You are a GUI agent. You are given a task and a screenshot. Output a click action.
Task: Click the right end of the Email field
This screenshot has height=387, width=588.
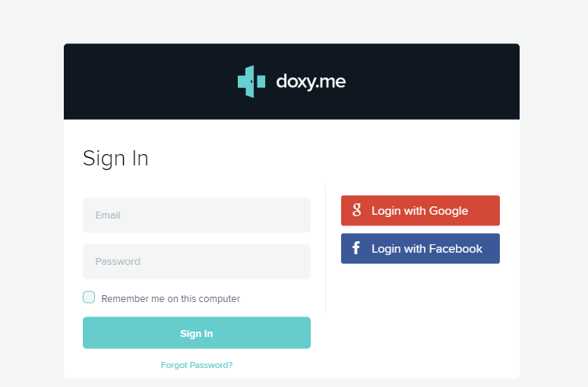click(300, 216)
